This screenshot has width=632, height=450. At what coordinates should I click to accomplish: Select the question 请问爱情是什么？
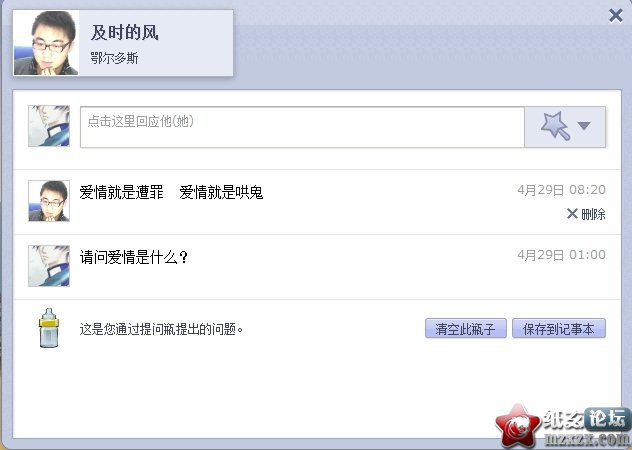tap(134, 257)
